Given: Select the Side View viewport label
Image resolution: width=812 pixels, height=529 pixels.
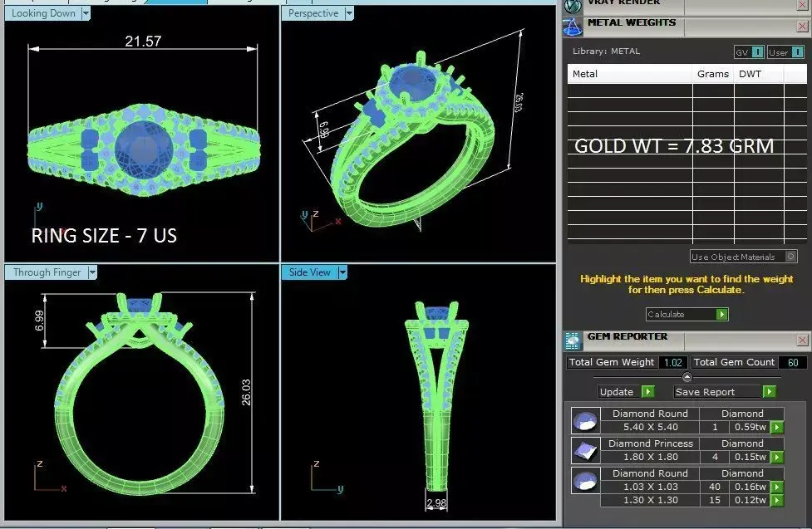Looking at the screenshot, I should click(310, 272).
